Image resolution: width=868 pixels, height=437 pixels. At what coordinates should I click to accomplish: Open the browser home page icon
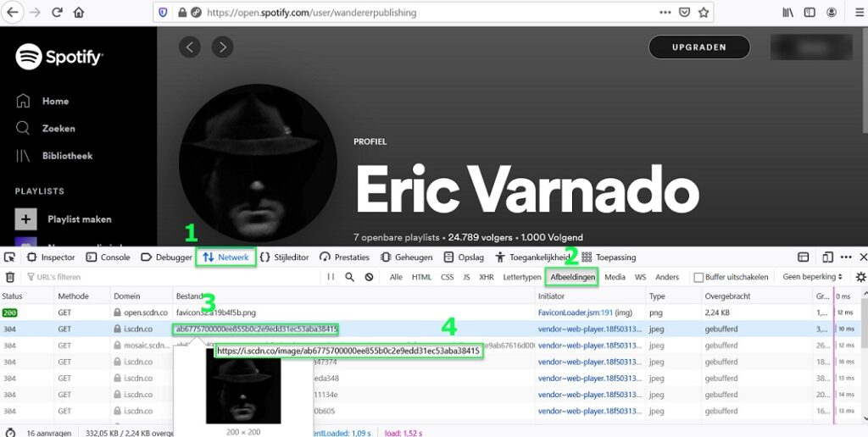[79, 12]
